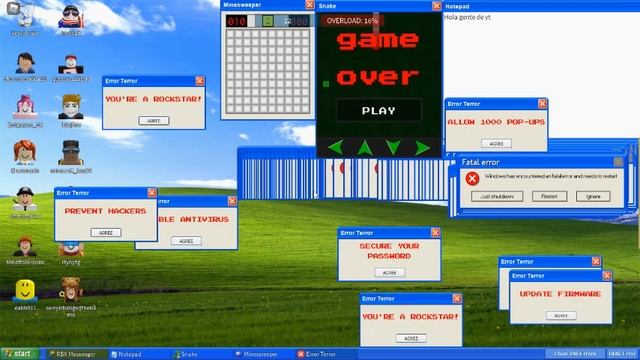
Task: Close the Snake window
Action: [436, 6]
